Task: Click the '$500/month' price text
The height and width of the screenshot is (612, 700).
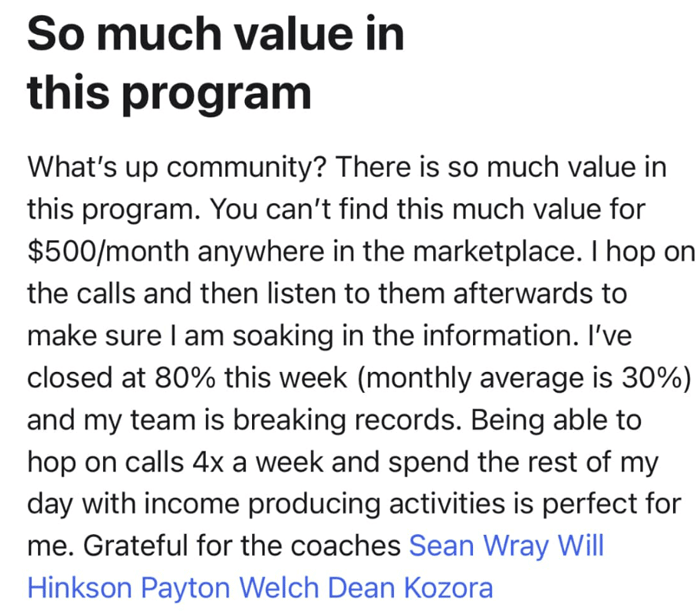Action: click(x=108, y=251)
